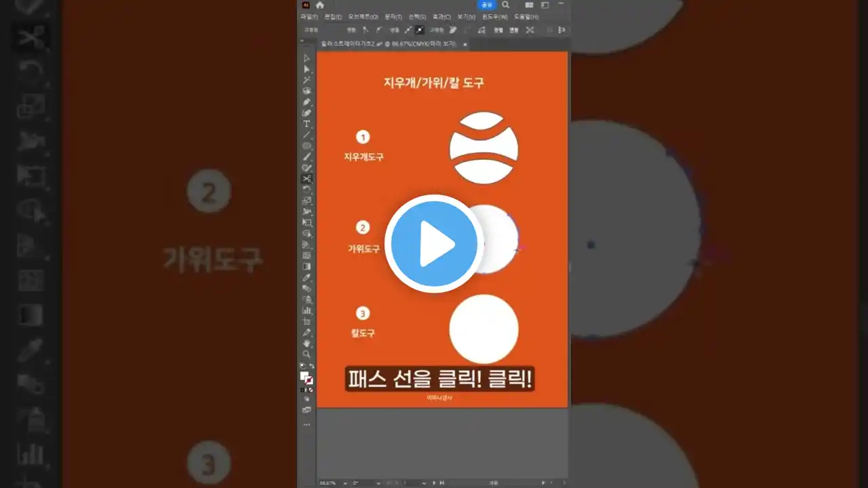Click the highlighted anchor option in control bar
This screenshot has width=868, height=488.
coord(419,30)
